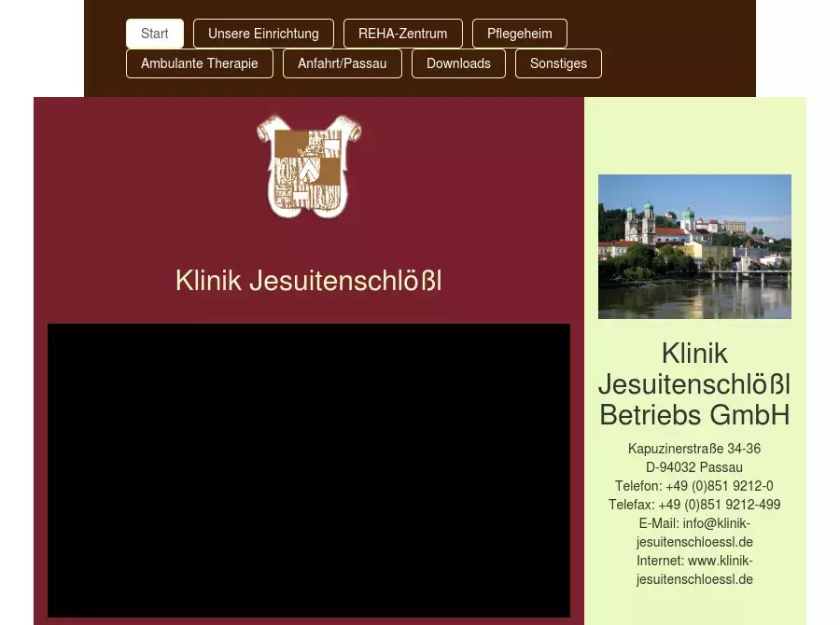
Task: Click the Kapuzinerstraße 34-36 address line
Action: pyautogui.click(x=694, y=449)
